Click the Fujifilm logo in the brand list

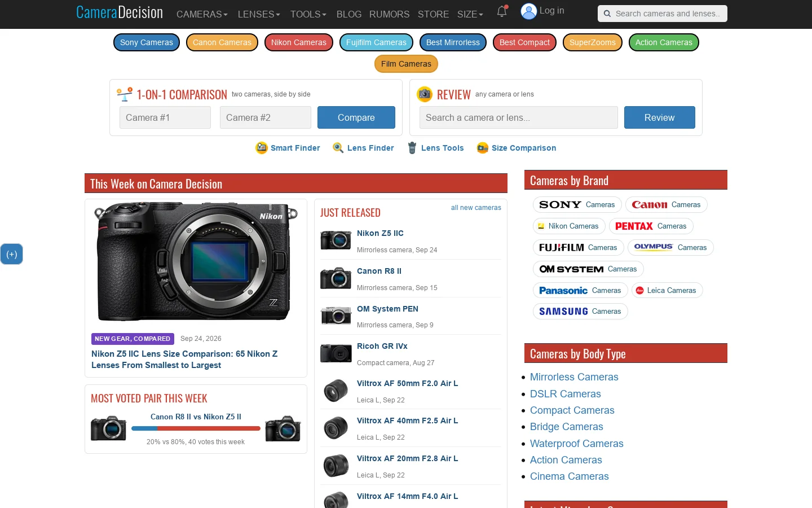561,248
